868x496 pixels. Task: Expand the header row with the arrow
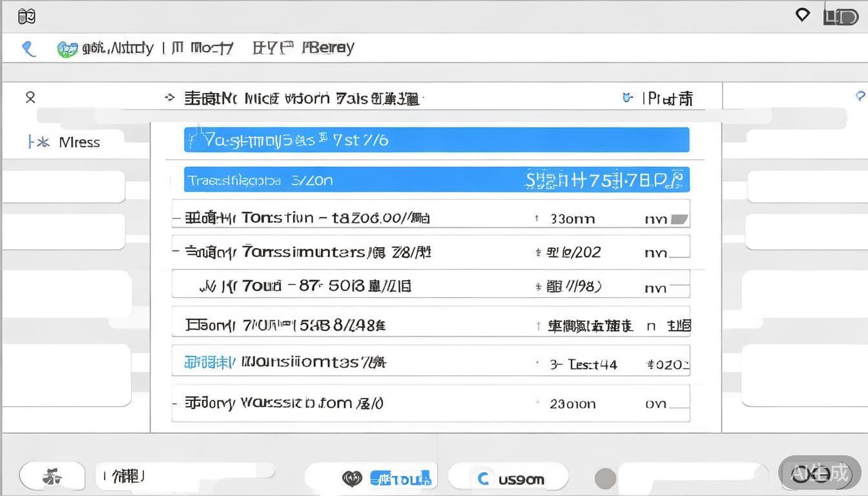[170, 98]
